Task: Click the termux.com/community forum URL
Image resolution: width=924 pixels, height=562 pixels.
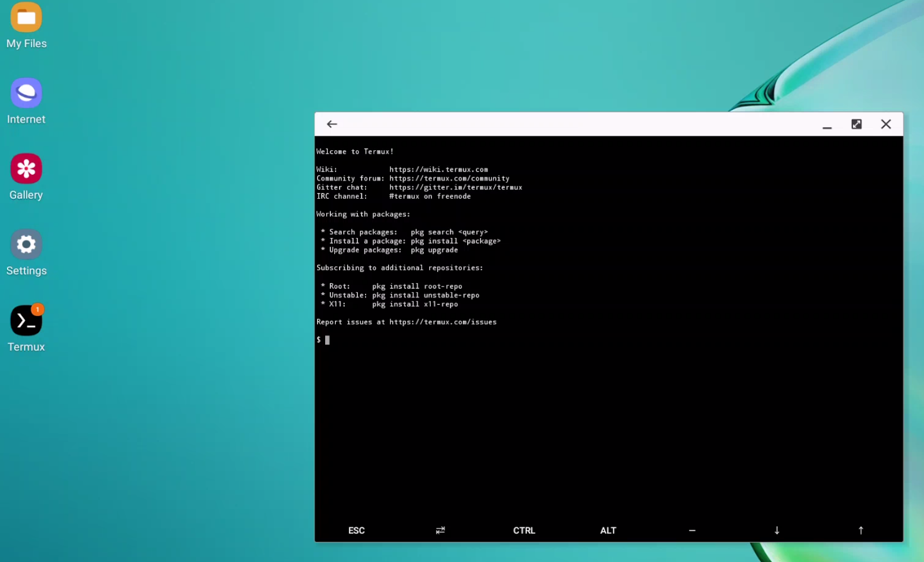Action: click(x=449, y=178)
